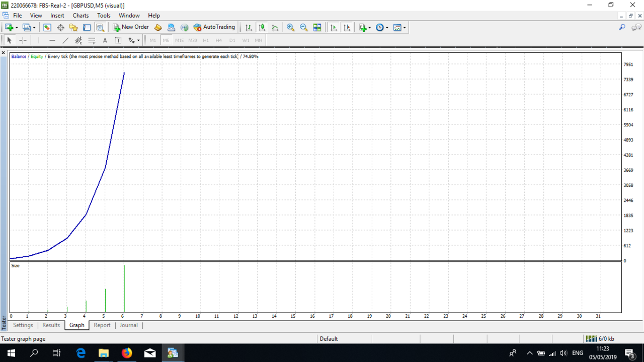Switch to the tester Results tab
Screen dimensions: 644x362
tap(51, 325)
